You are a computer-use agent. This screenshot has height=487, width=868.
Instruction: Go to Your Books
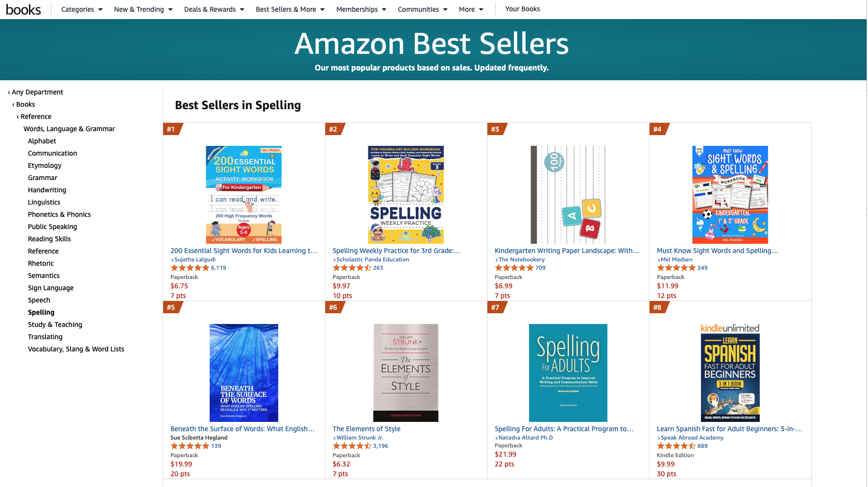pos(522,9)
